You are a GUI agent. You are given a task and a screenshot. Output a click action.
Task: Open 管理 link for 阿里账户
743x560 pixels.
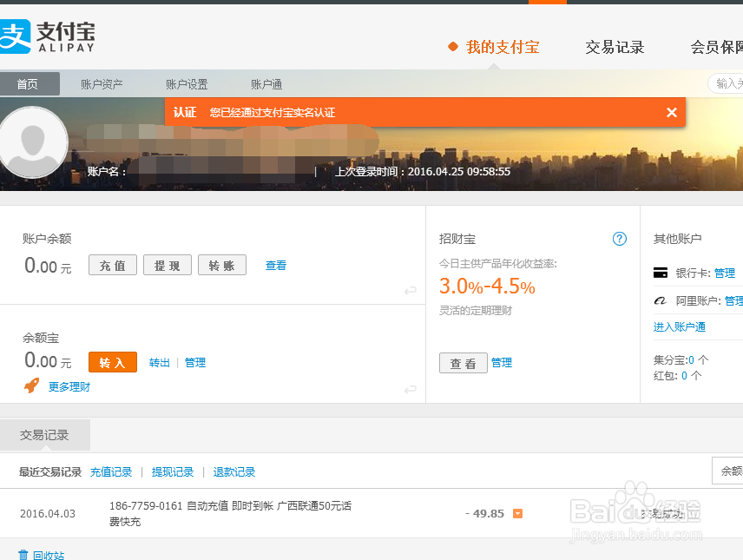click(x=733, y=301)
